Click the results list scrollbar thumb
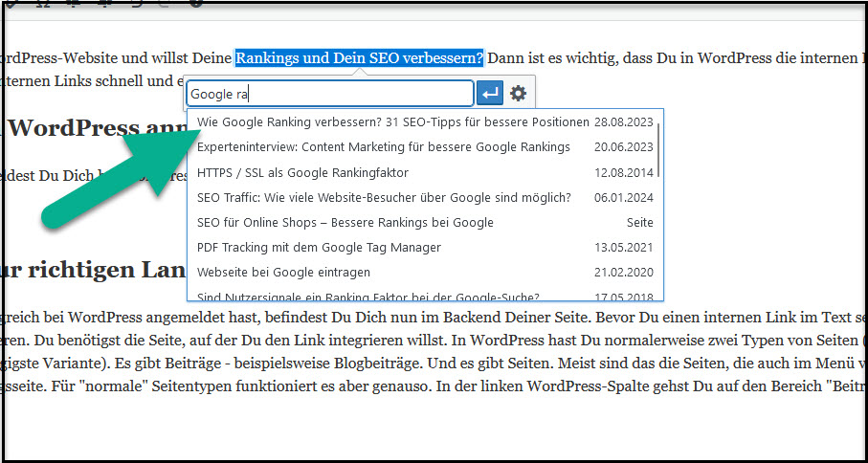Image resolution: width=868 pixels, height=463 pixels. click(658, 150)
